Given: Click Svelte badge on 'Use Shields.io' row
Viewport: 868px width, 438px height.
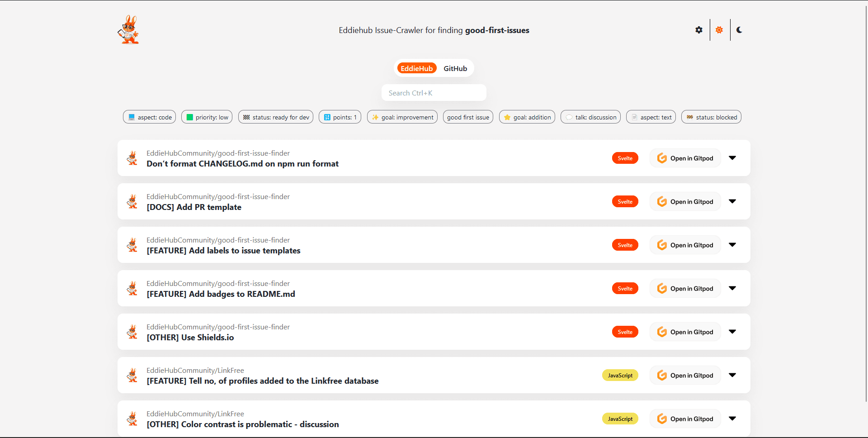Looking at the screenshot, I should coord(625,332).
